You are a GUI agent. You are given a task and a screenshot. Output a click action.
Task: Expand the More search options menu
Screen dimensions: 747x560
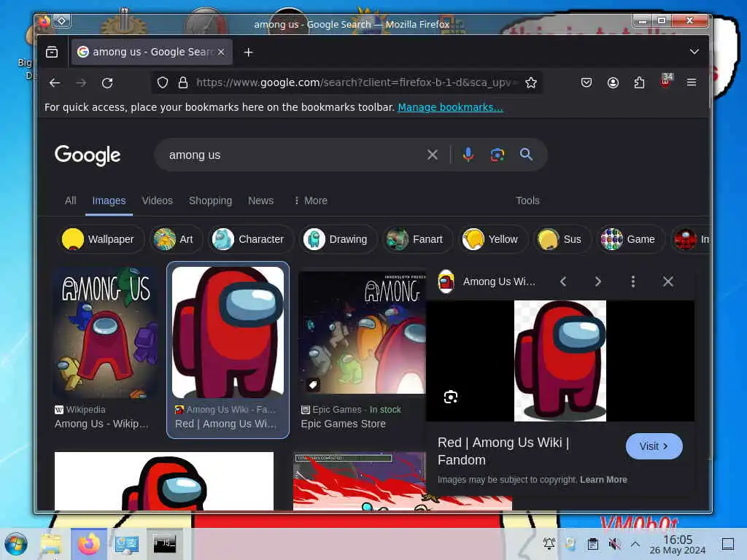pyautogui.click(x=311, y=201)
